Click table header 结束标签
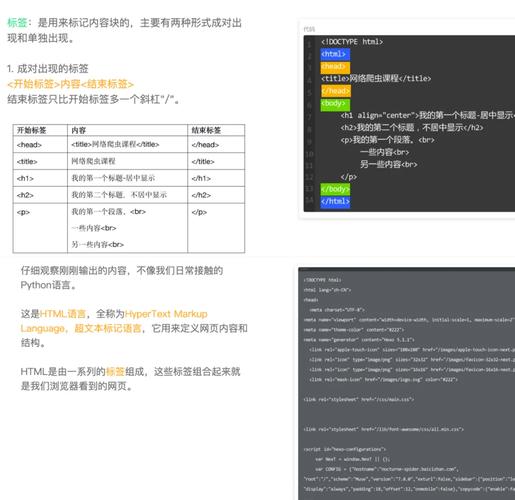Viewport: 515px width, 500px height. pos(206,130)
